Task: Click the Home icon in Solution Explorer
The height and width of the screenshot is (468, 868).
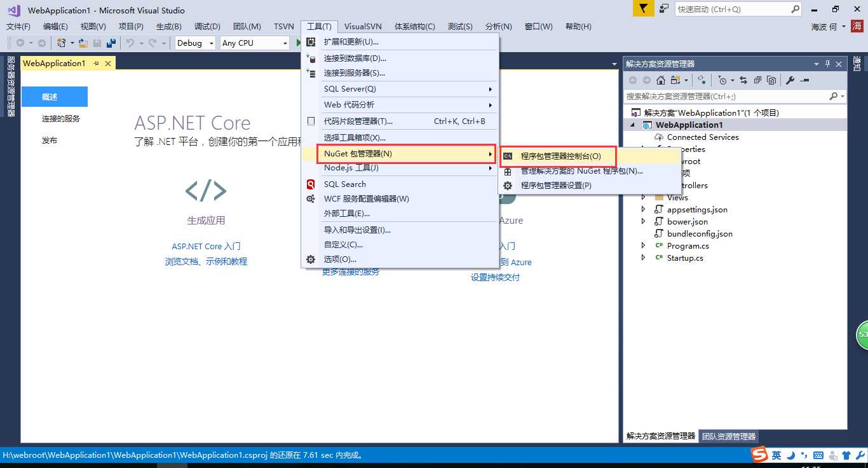Action: pyautogui.click(x=661, y=80)
